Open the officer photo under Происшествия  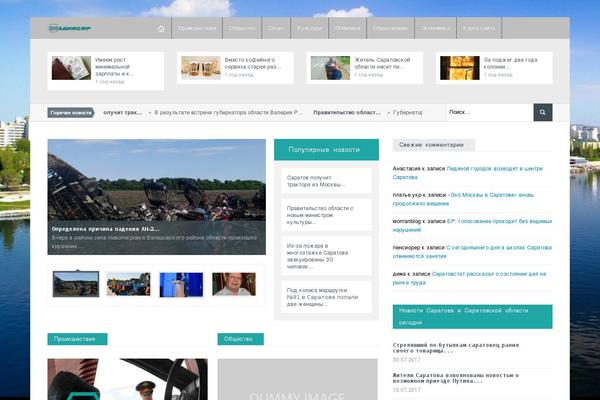[x=127, y=379]
